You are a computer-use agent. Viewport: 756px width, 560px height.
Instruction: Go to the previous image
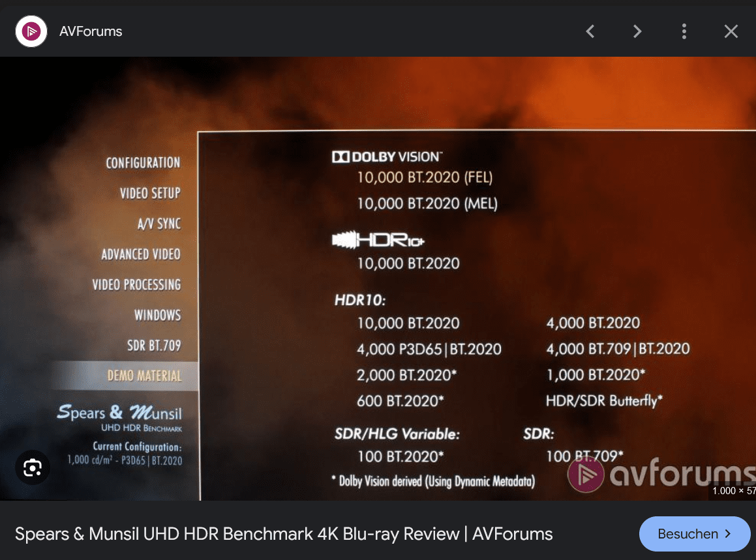pyautogui.click(x=590, y=31)
